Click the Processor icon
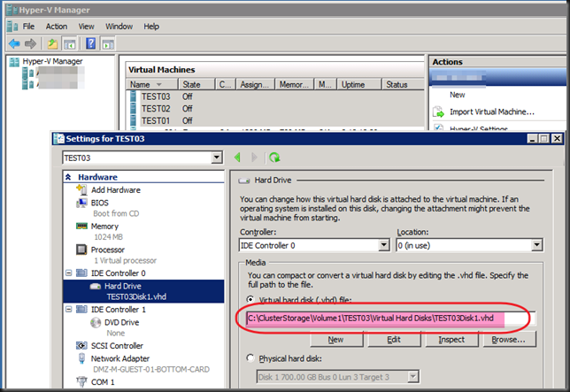 click(x=81, y=250)
